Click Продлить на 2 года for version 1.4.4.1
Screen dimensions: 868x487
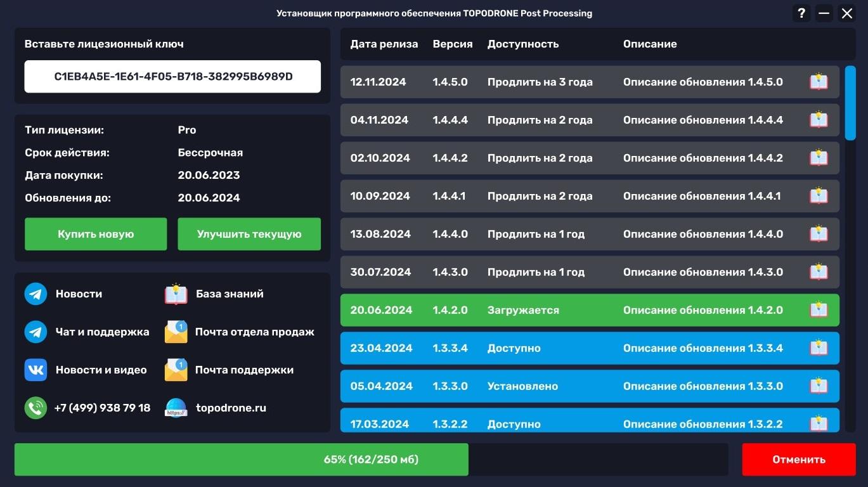(x=540, y=196)
